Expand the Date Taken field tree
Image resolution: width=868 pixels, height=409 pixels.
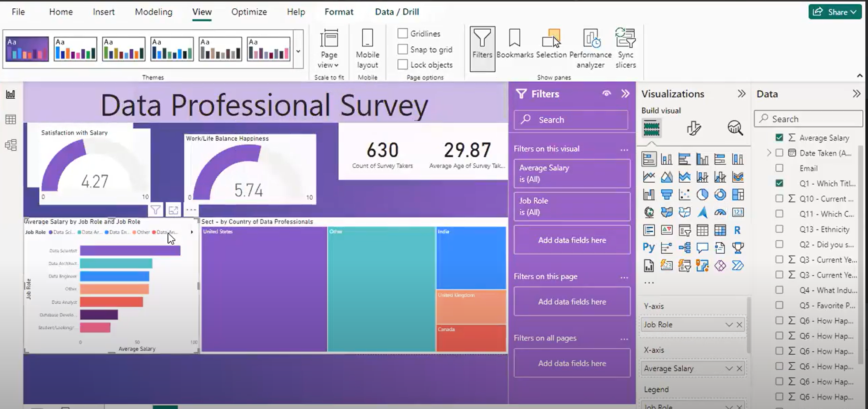tap(769, 153)
